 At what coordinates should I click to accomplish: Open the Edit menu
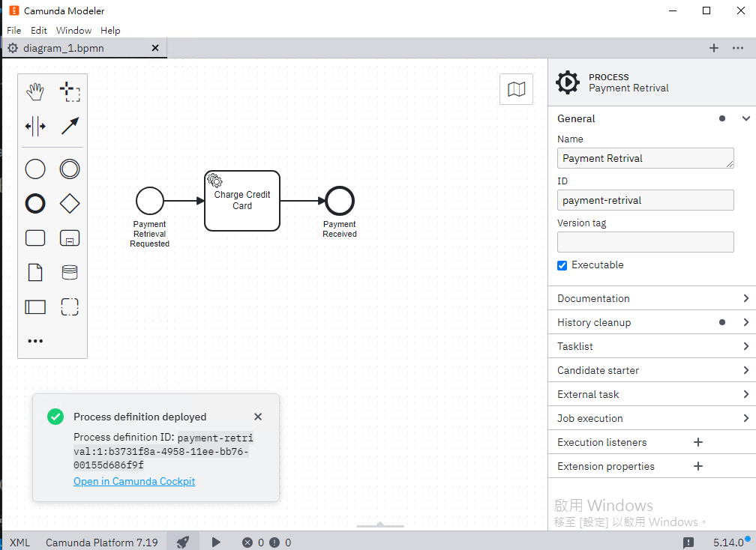coord(38,30)
